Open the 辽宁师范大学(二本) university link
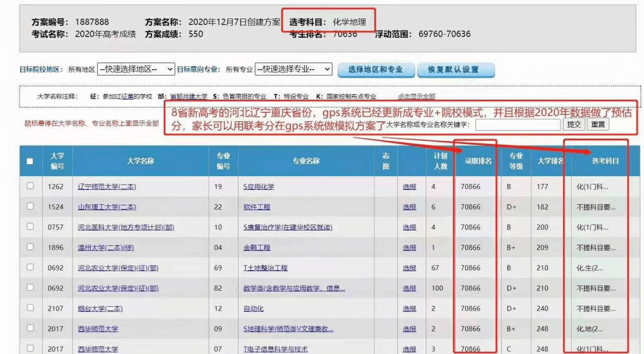 [x=107, y=187]
